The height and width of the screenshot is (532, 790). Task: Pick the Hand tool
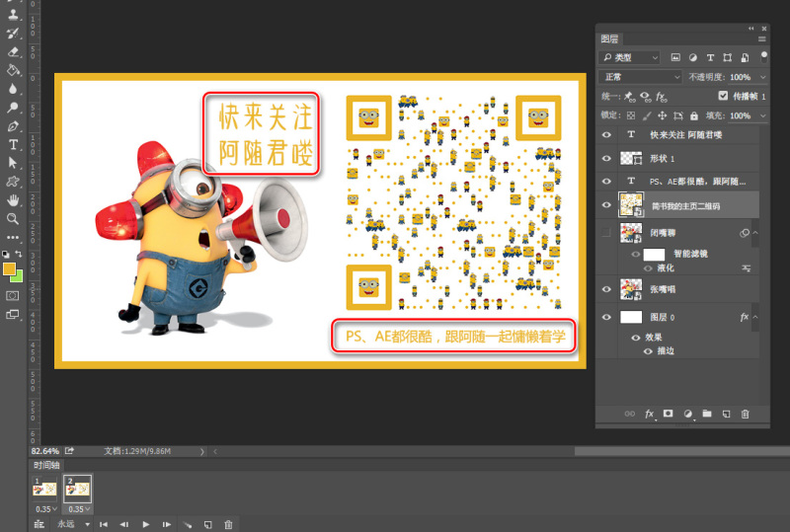14,200
